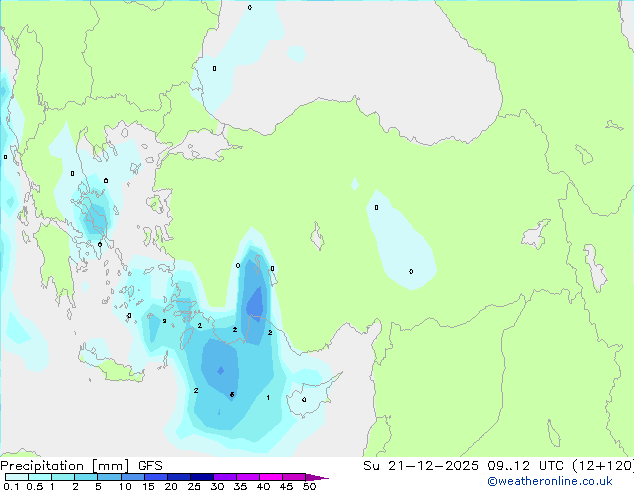Image resolution: width=634 pixels, height=490 pixels.
Task: Click the legend label '15'
Action: [148, 486]
